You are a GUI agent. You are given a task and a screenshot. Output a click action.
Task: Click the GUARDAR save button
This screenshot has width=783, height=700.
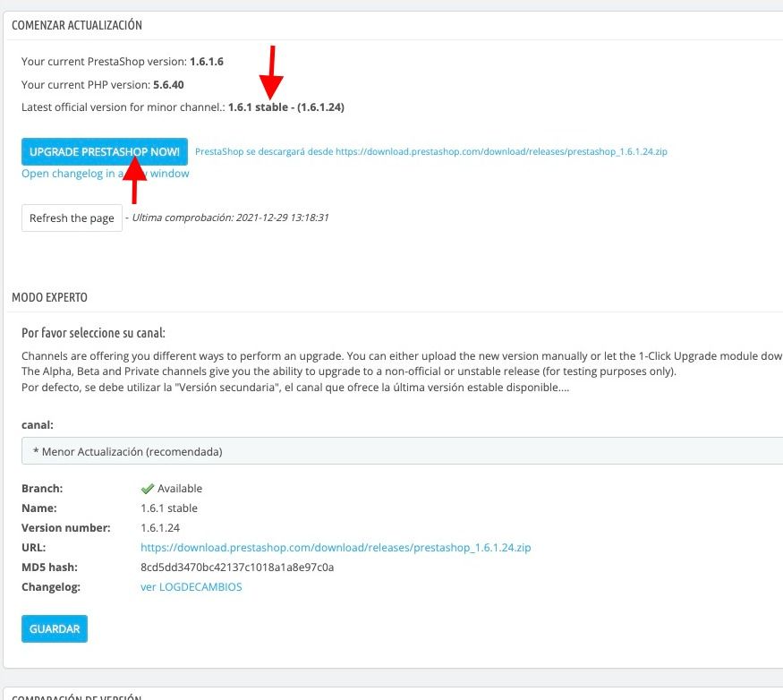pyautogui.click(x=55, y=628)
